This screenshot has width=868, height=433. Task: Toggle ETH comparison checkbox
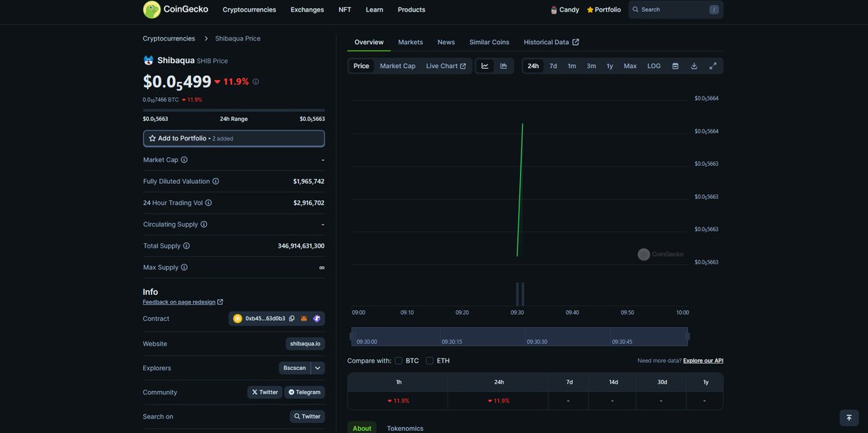[x=430, y=361]
